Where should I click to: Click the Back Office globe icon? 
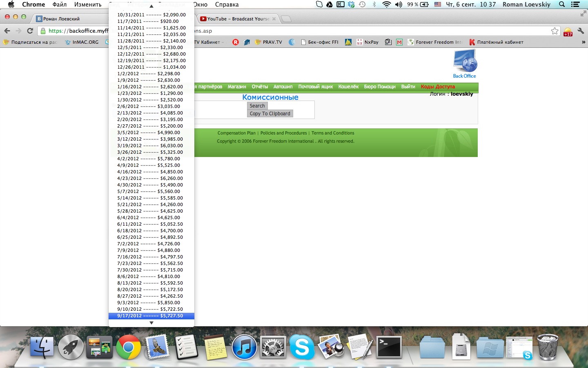pyautogui.click(x=465, y=61)
